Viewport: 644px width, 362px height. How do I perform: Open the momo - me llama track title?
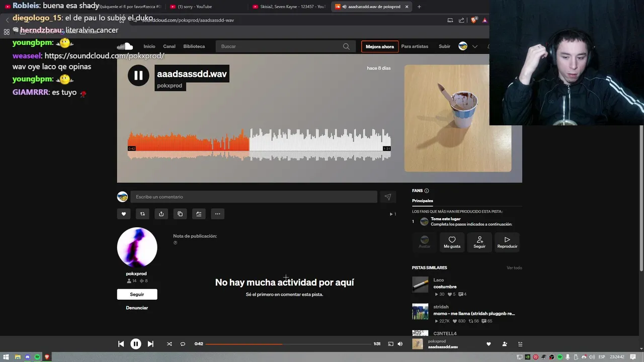click(474, 314)
